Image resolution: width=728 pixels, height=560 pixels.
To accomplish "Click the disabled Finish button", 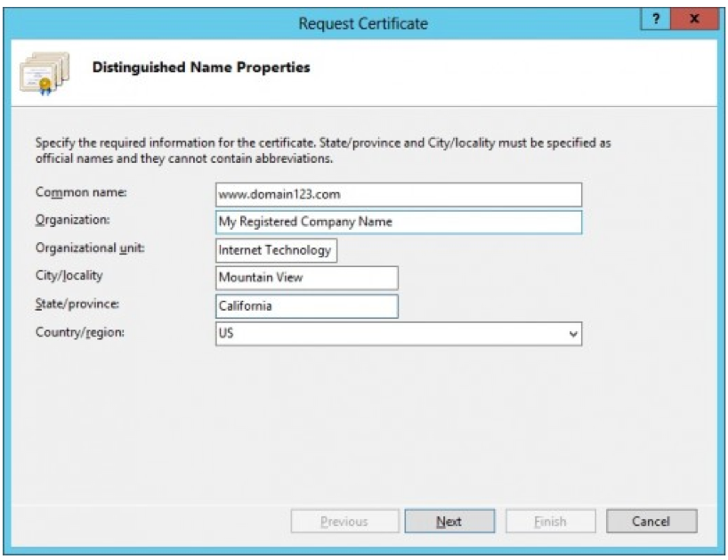I will (550, 522).
